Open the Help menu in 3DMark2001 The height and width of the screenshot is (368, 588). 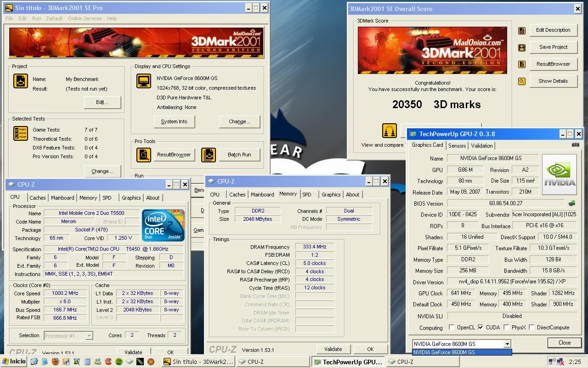click(112, 18)
